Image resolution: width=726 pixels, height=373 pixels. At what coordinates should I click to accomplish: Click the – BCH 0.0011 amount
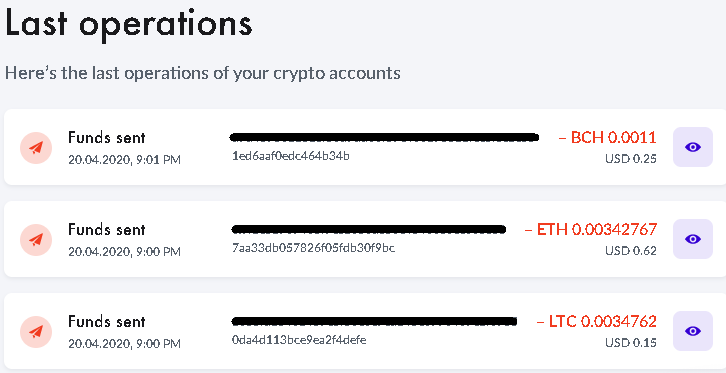click(x=607, y=137)
